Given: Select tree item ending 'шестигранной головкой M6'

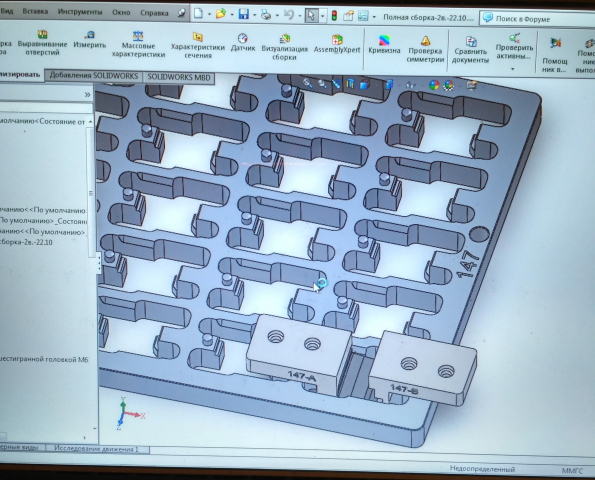Looking at the screenshot, I should click(44, 359).
